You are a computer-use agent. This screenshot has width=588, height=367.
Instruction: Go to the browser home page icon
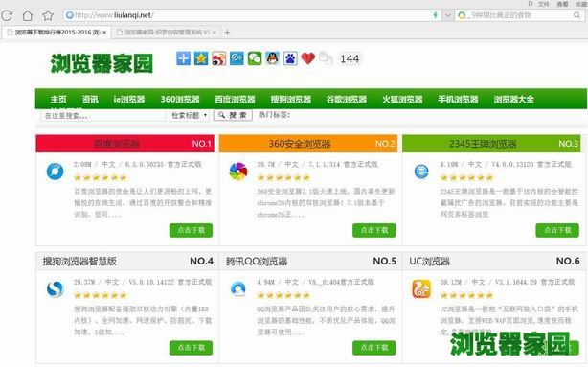coord(28,15)
